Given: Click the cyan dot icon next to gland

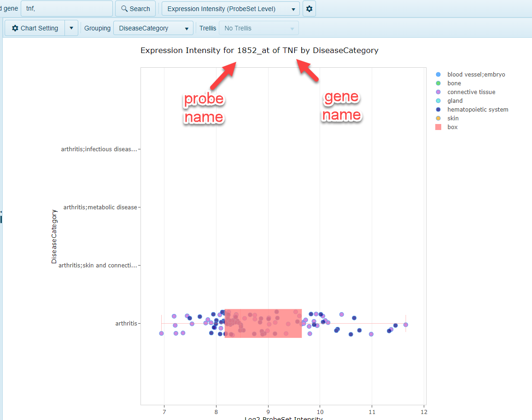Looking at the screenshot, I should click(x=438, y=101).
